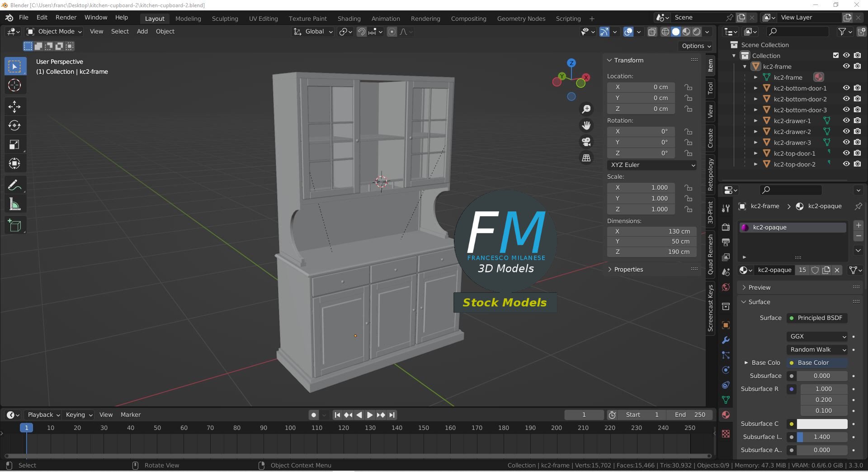Screen dimensions: 868x472
Task: Switch to the Shading workspace tab
Action: point(349,19)
